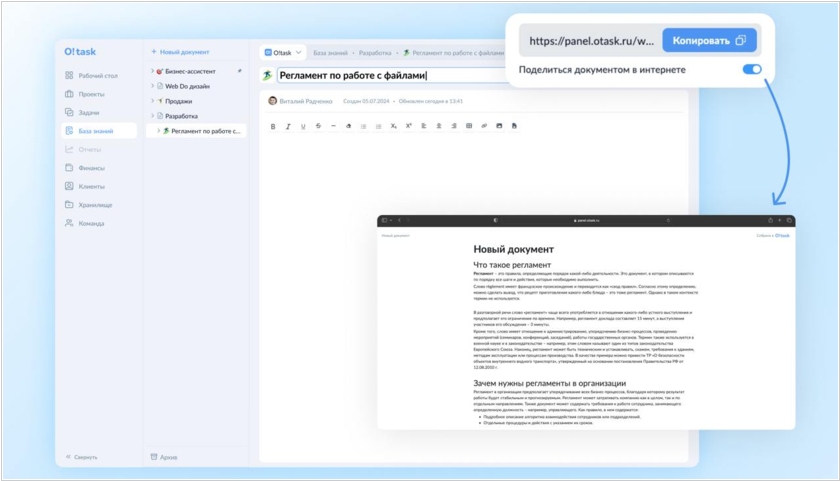Open tab overview icon in browser window
Image resolution: width=840 pixels, height=481 pixels.
[x=789, y=220]
